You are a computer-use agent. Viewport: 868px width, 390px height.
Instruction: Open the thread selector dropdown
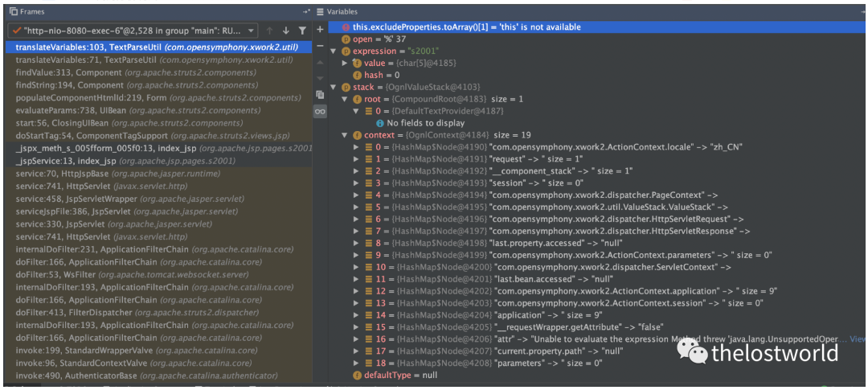click(x=133, y=31)
